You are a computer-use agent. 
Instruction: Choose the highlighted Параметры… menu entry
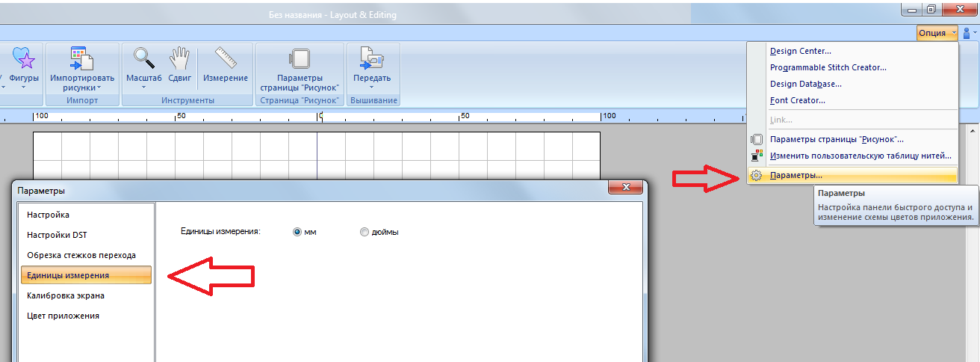pos(852,175)
